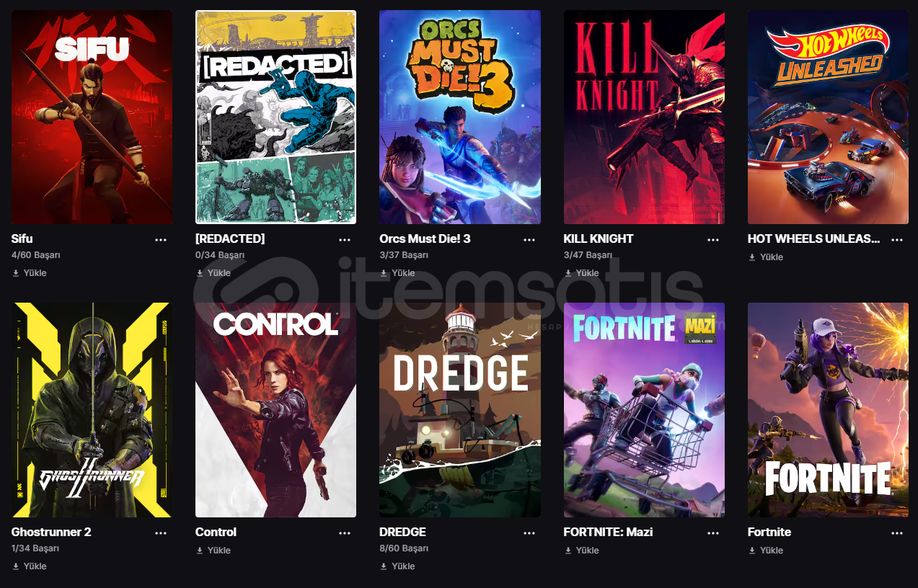Select the Ghostrunner 2 cover art

pyautogui.click(x=92, y=410)
